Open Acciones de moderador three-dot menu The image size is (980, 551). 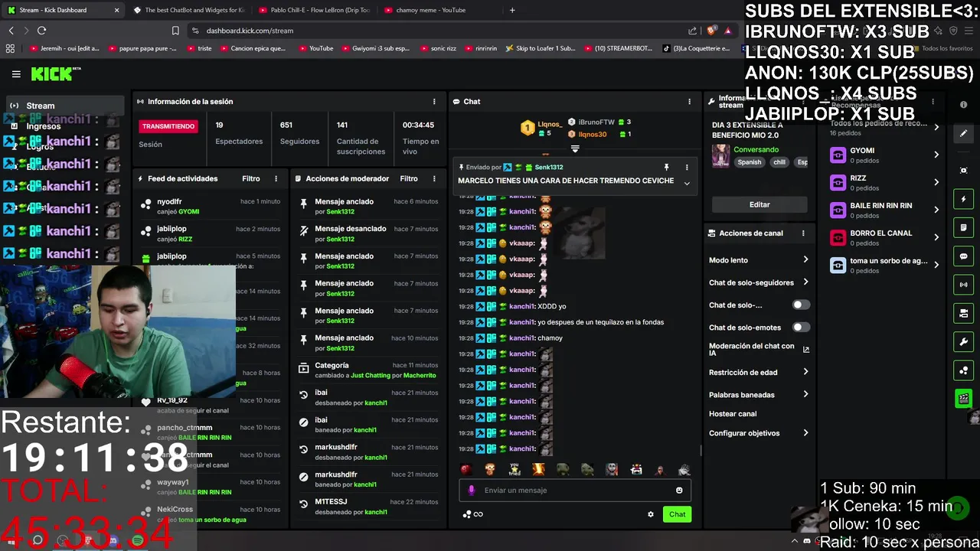[434, 178]
